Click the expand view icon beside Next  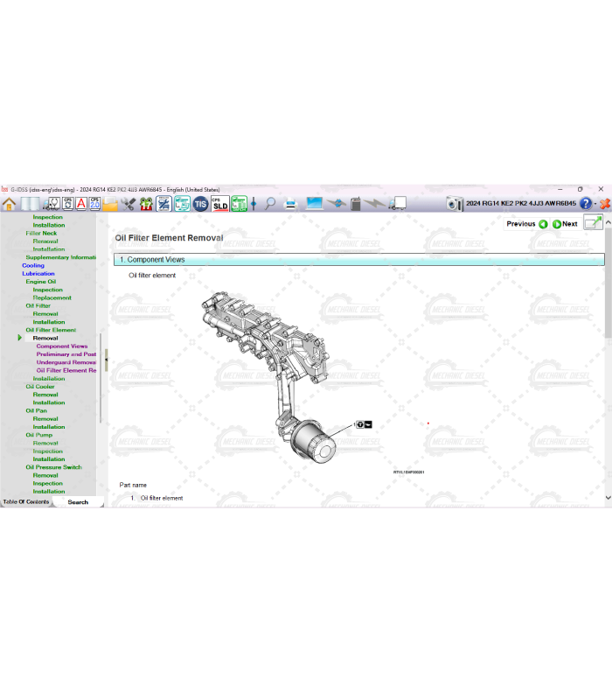pos(594,223)
